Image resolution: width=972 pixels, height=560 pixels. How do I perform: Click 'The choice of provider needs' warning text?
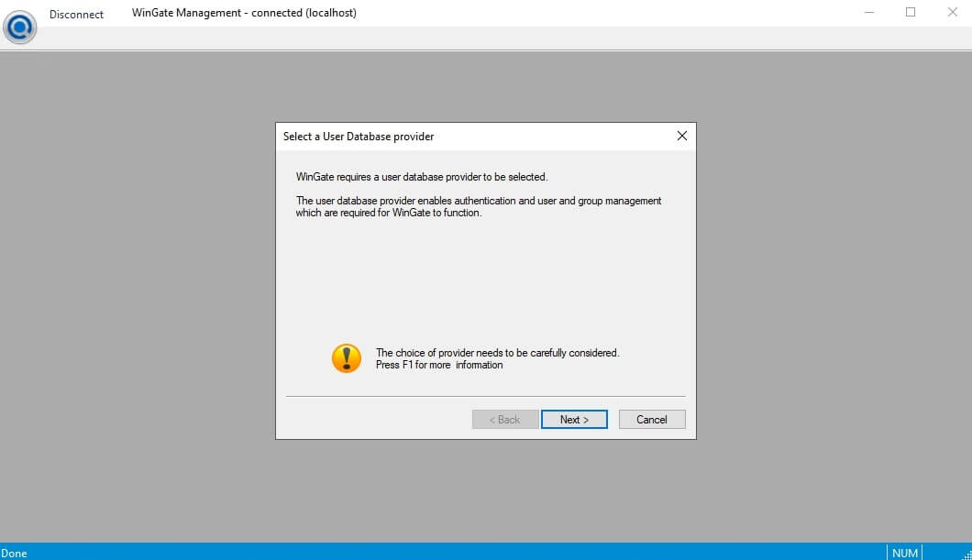click(x=497, y=353)
